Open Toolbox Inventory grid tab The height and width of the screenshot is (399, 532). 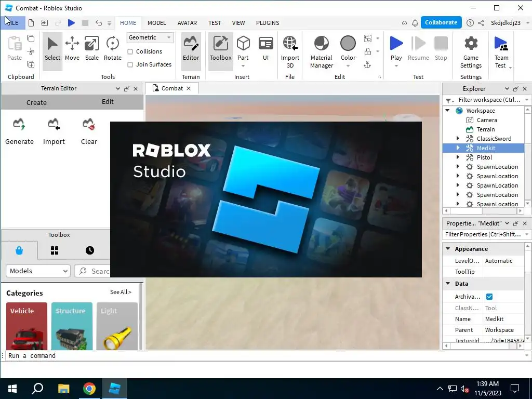55,250
